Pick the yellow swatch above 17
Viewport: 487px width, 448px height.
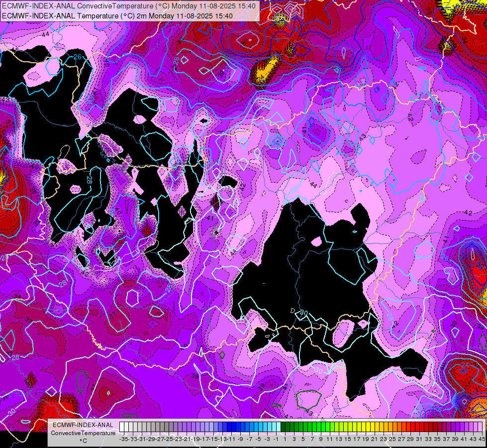tap(355, 427)
